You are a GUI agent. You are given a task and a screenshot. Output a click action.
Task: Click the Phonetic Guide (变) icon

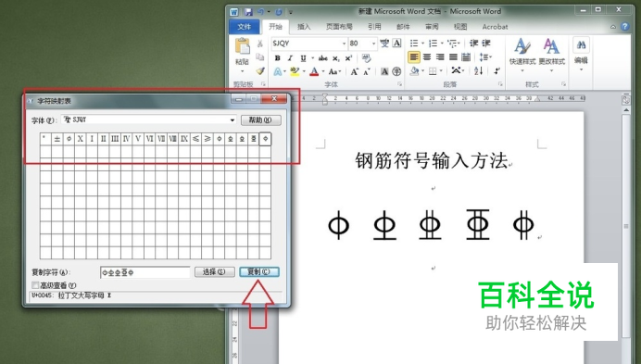(x=384, y=44)
